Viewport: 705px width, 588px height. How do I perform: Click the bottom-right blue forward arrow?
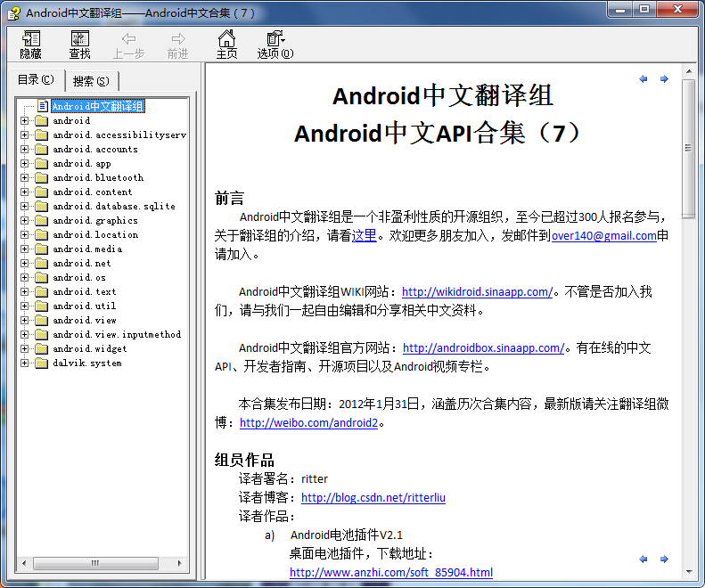(664, 559)
